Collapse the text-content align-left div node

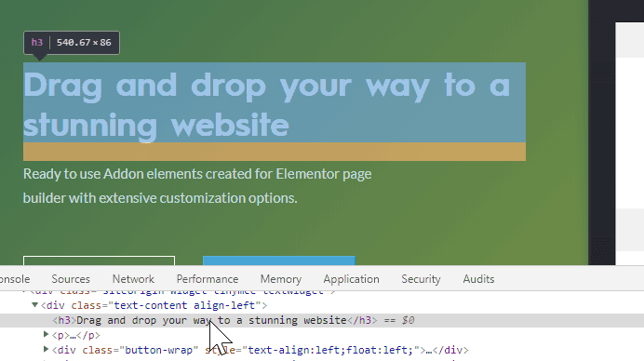coord(35,305)
